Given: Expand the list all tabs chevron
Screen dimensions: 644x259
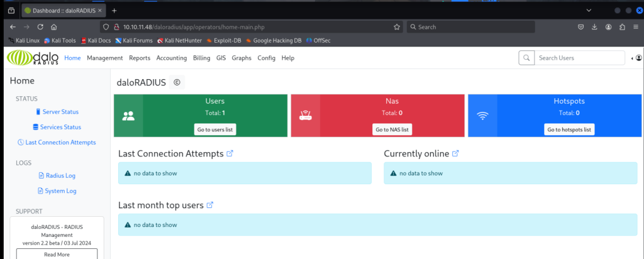Looking at the screenshot, I should pyautogui.click(x=589, y=10).
